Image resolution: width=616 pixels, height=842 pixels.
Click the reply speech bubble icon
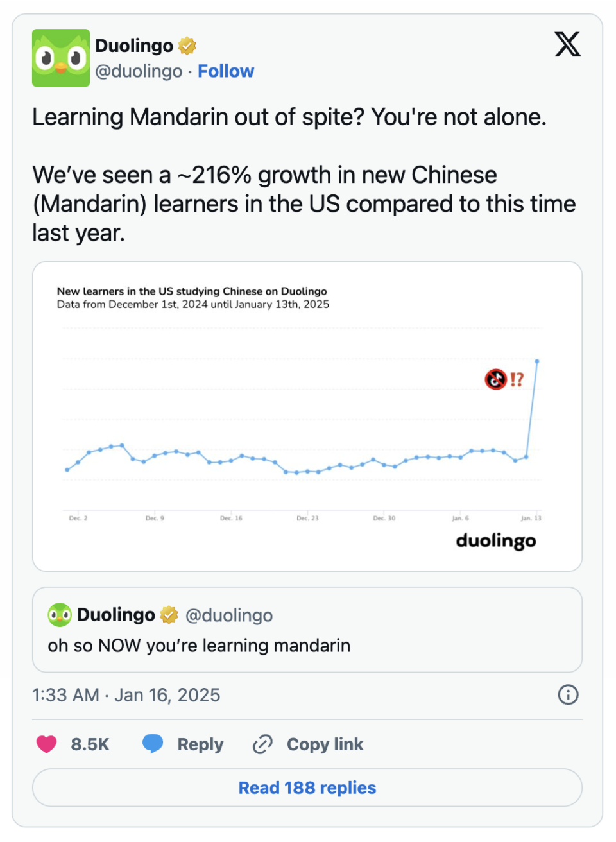153,743
